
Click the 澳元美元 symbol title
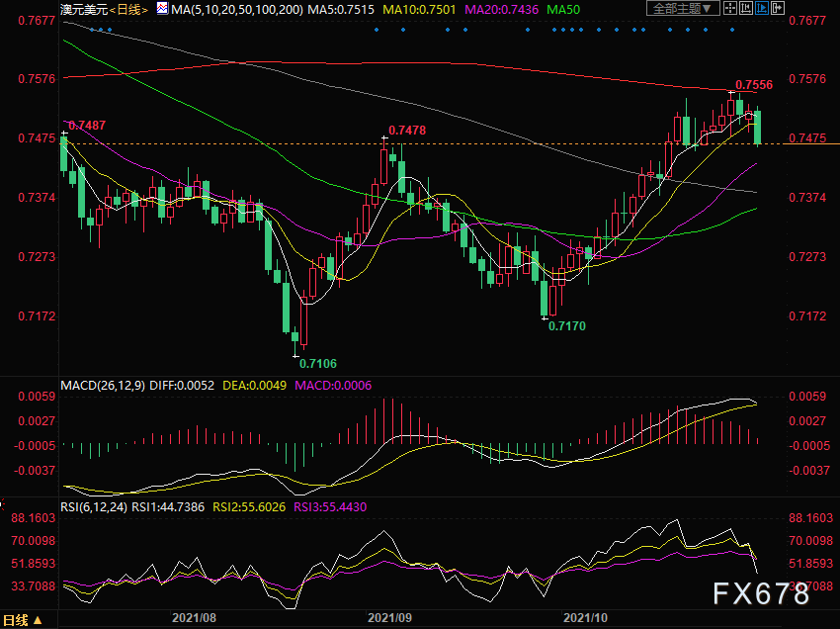[82, 9]
